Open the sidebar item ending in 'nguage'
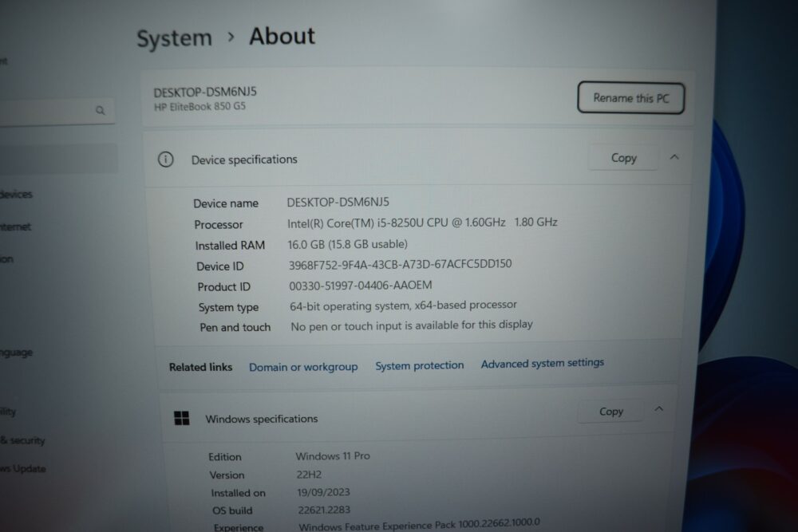Image resolution: width=798 pixels, height=532 pixels. (x=16, y=352)
